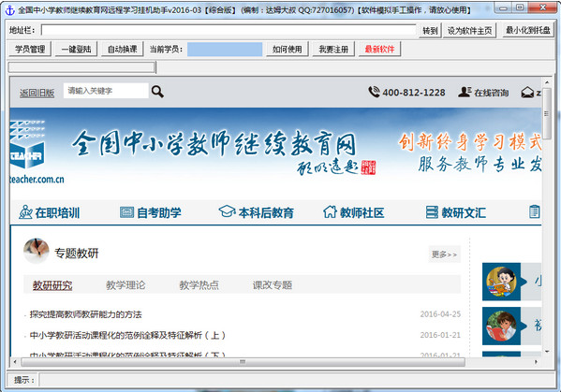This screenshot has width=561, height=392.
Task: Open the 返回旧版 link
Action: pos(37,94)
